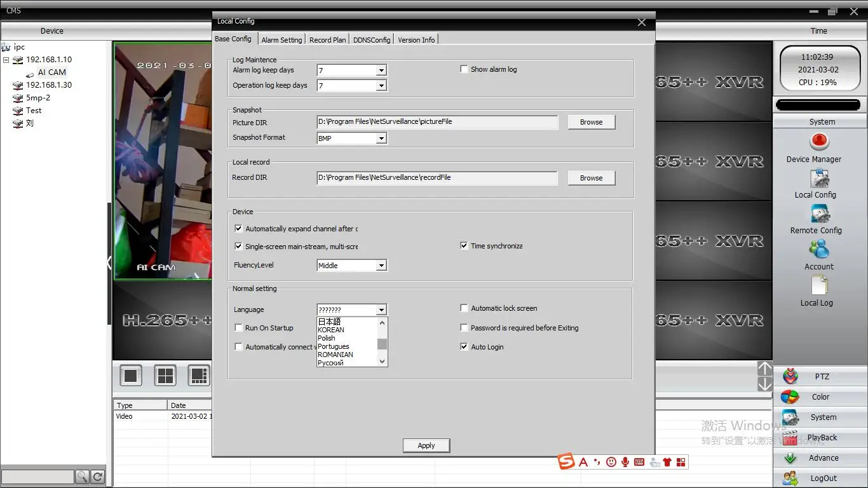The height and width of the screenshot is (488, 868).
Task: Click the up arrow beside the layout bar
Action: [764, 369]
